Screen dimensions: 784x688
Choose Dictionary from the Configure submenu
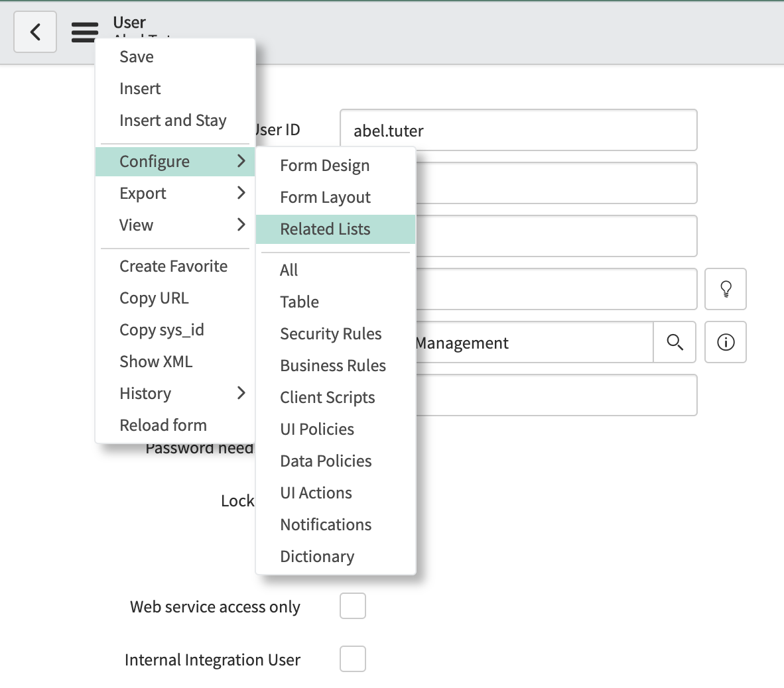coord(317,556)
